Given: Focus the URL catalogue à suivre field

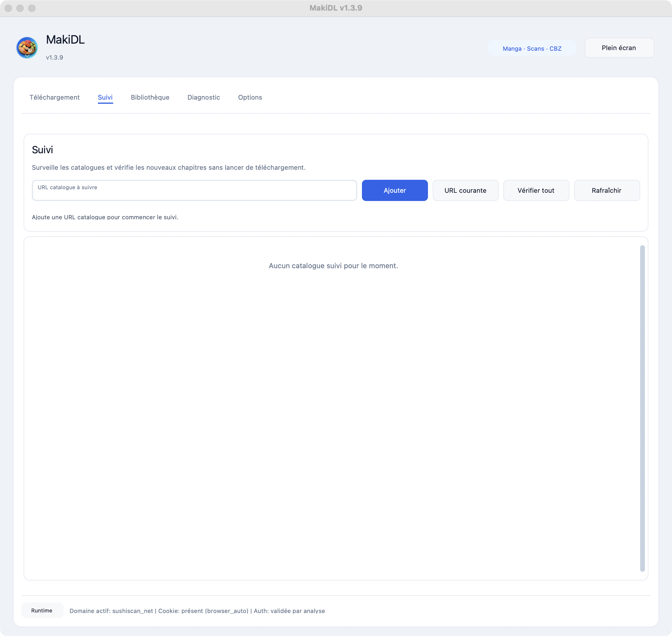Looking at the screenshot, I should pyautogui.click(x=194, y=190).
